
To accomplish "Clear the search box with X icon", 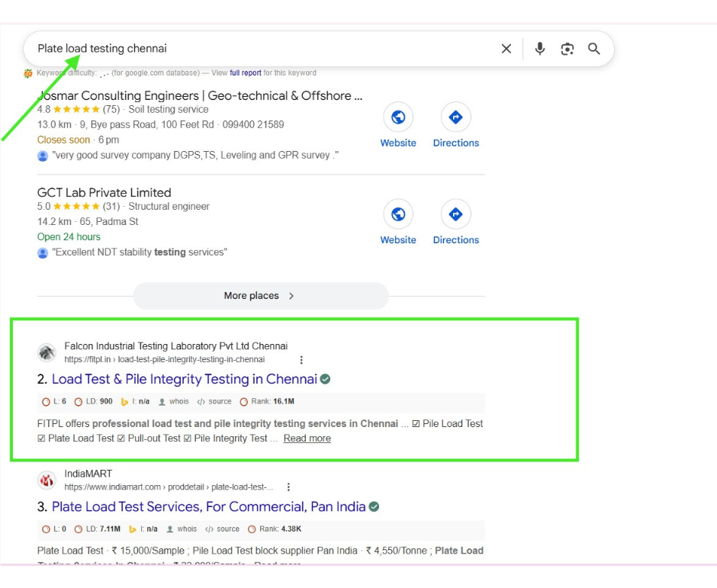I will tap(506, 49).
